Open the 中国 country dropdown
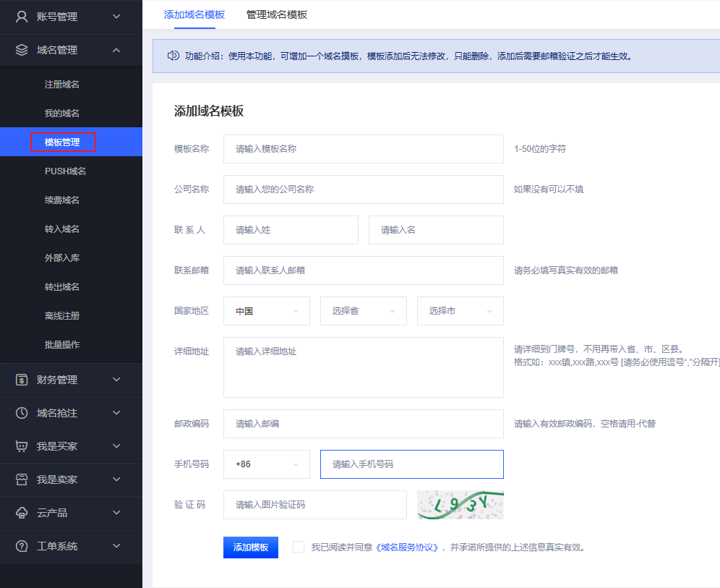The height and width of the screenshot is (588, 720). point(266,311)
